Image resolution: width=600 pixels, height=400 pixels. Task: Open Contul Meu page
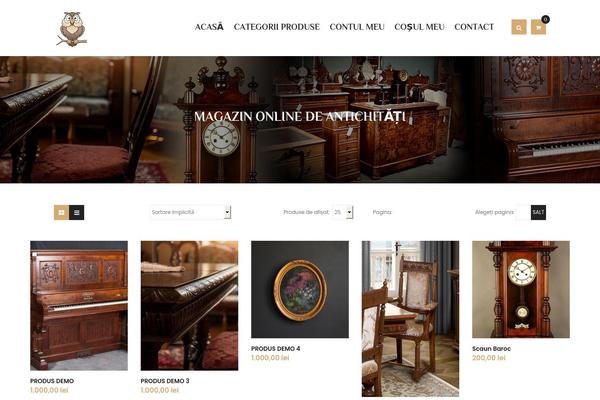coord(357,27)
